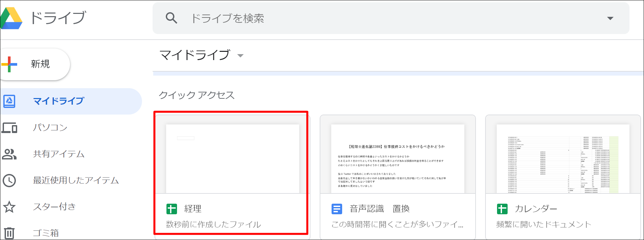644x240 pixels.
Task: Click the multicolor plus icon in 新規
Action: tap(9, 64)
